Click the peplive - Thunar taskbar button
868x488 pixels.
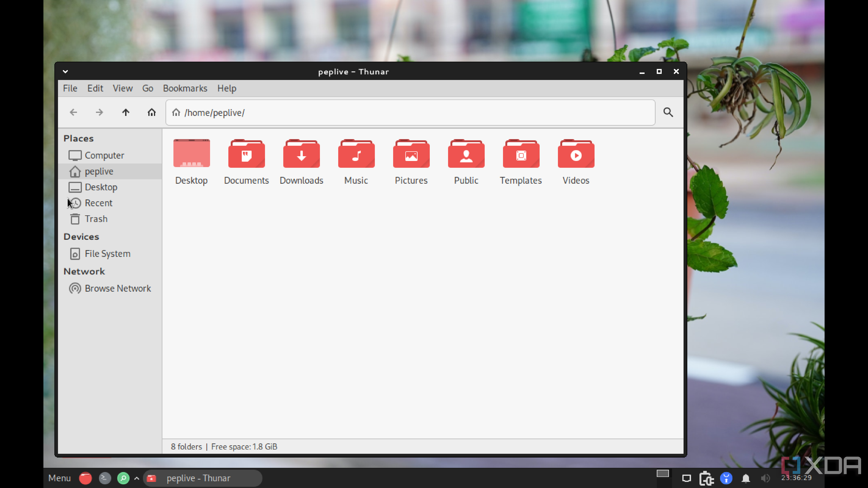pos(203,478)
